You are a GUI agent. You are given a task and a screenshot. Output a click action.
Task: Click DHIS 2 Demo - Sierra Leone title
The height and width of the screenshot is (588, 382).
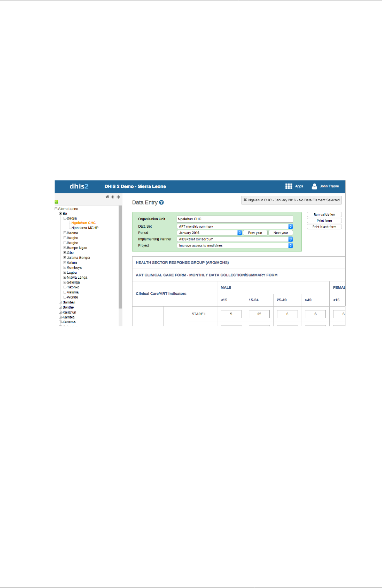pyautogui.click(x=135, y=187)
